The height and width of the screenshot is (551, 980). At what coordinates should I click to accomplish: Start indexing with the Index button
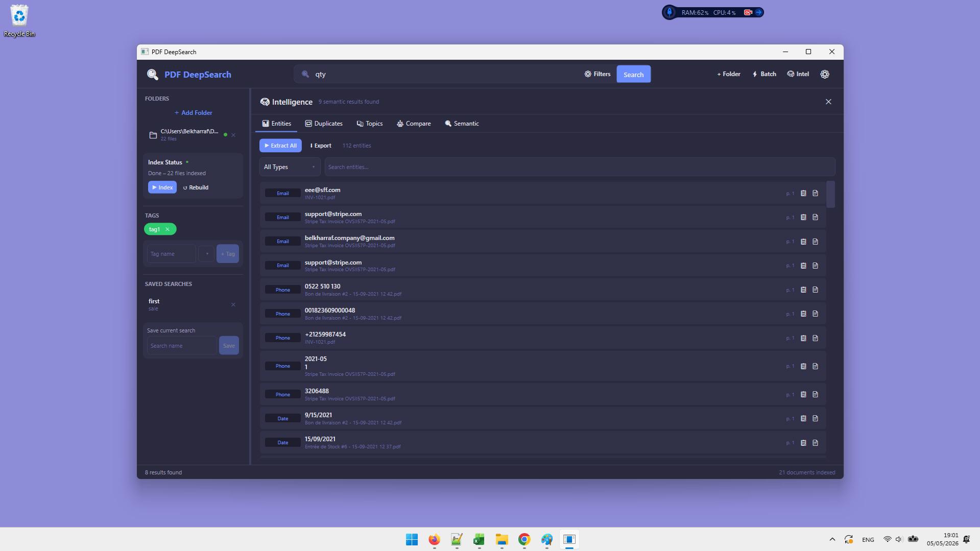coord(162,187)
